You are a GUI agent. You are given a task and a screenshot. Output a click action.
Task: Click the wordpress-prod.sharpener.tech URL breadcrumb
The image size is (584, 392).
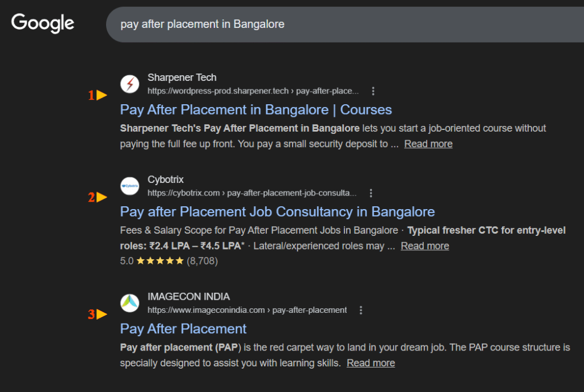click(253, 91)
